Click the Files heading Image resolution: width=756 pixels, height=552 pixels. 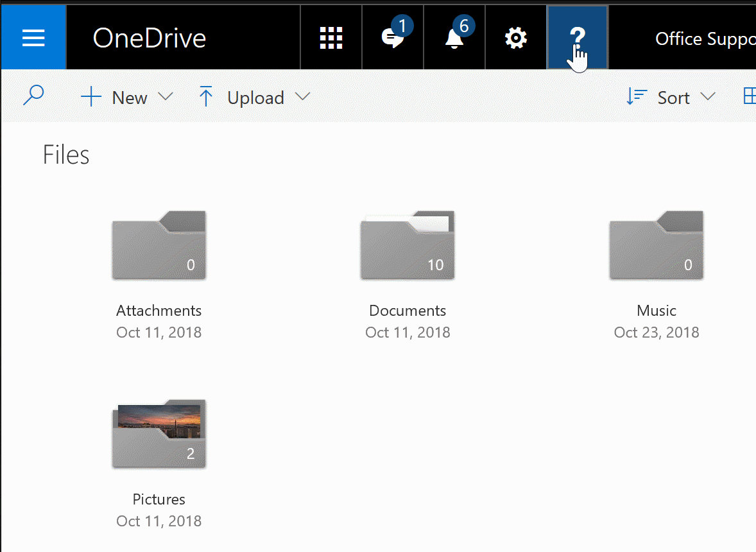coord(66,155)
